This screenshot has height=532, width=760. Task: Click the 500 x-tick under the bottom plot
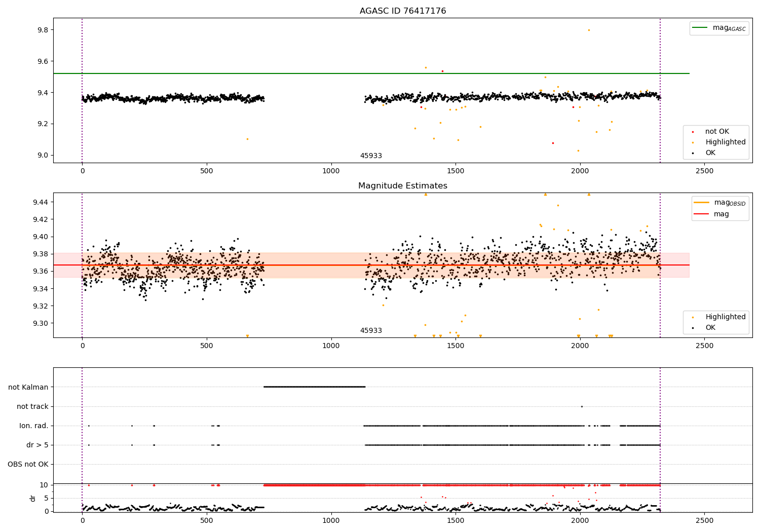click(207, 520)
